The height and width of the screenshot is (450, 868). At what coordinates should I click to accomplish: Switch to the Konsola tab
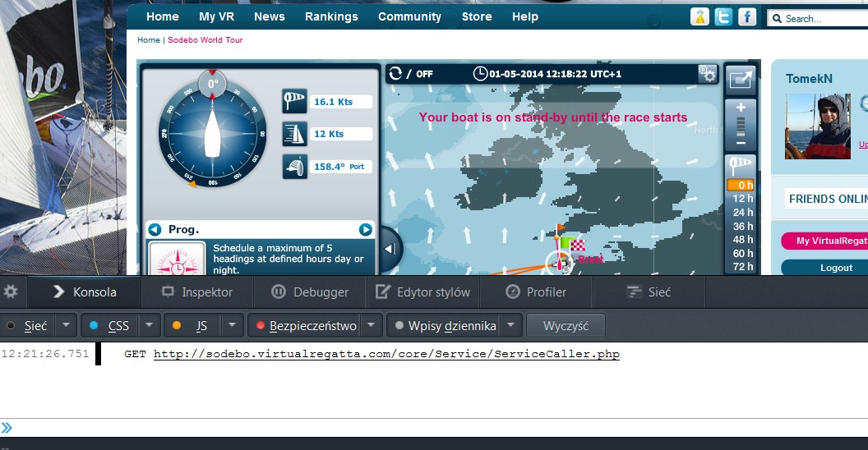[84, 292]
